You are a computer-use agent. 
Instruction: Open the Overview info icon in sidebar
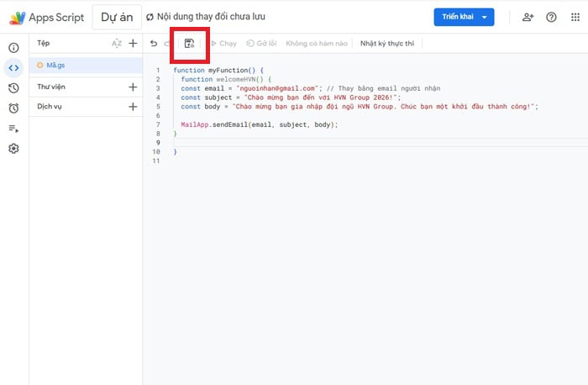pyautogui.click(x=13, y=48)
